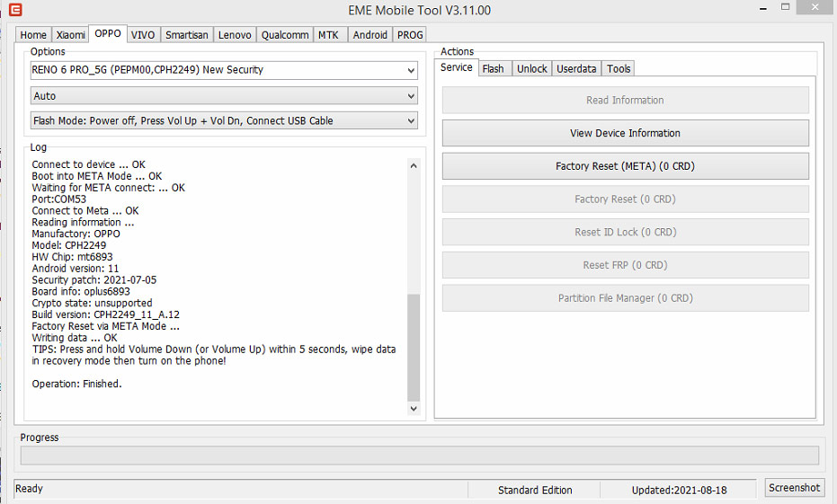Click 'Build version: CPH2249_11_A.12' line
This screenshot has width=837, height=504.
tap(106, 314)
